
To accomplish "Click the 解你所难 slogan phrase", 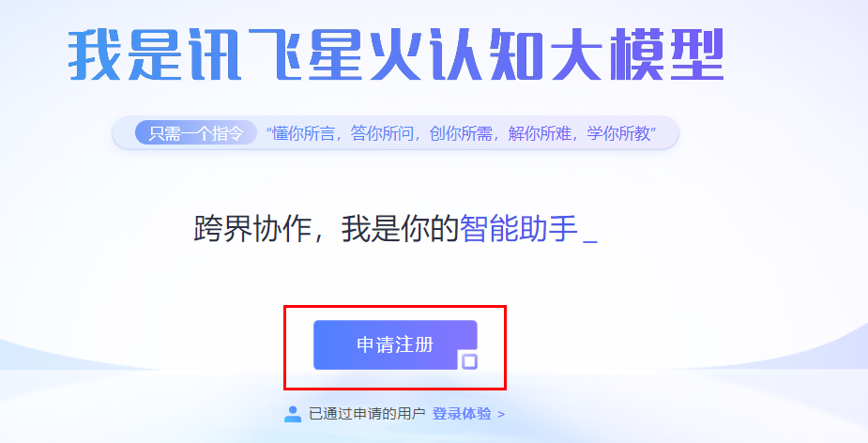I will [540, 133].
